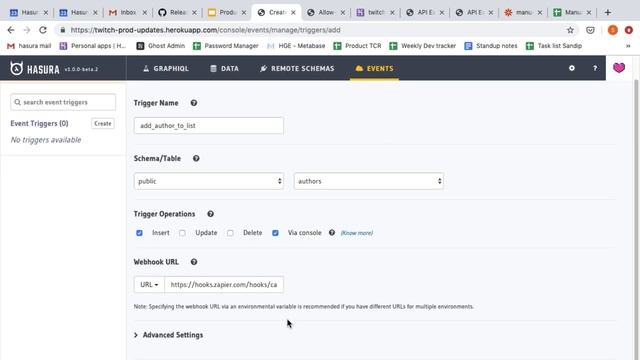
Task: Show Trigger Name help tooltip icon
Action: [x=194, y=103]
